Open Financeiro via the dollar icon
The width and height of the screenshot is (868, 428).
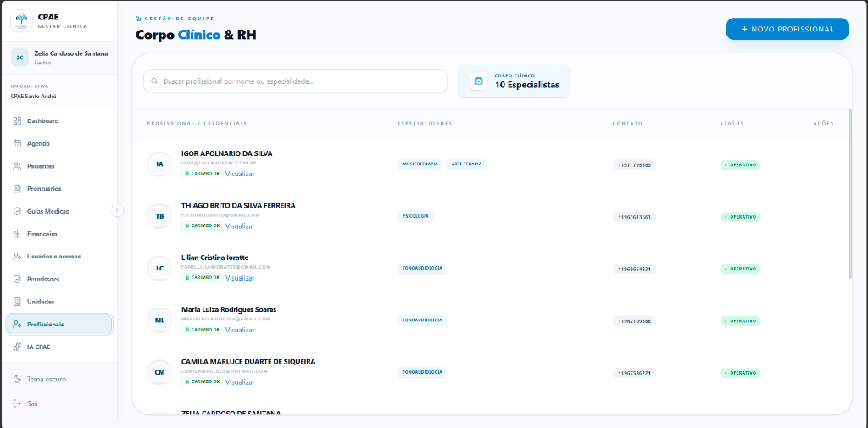pos(17,234)
